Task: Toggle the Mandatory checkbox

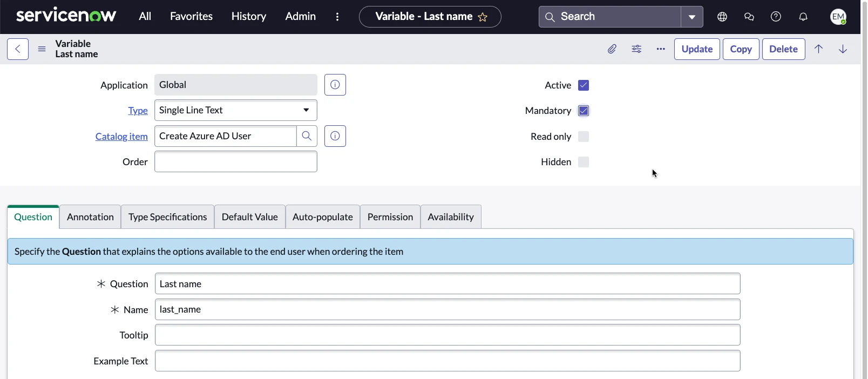Action: [x=583, y=111]
